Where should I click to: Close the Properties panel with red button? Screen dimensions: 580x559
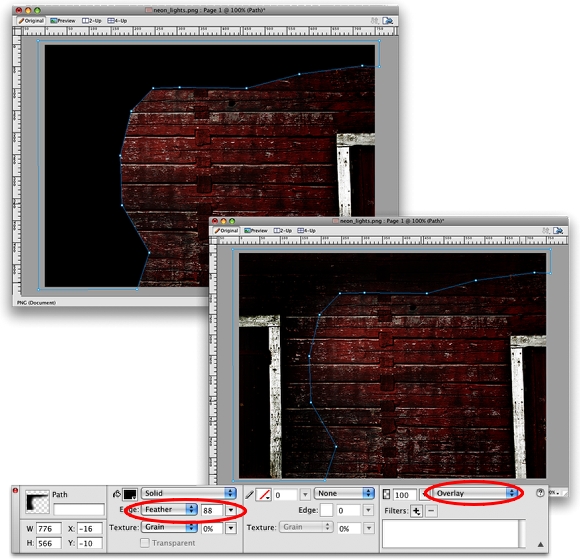tap(15, 491)
